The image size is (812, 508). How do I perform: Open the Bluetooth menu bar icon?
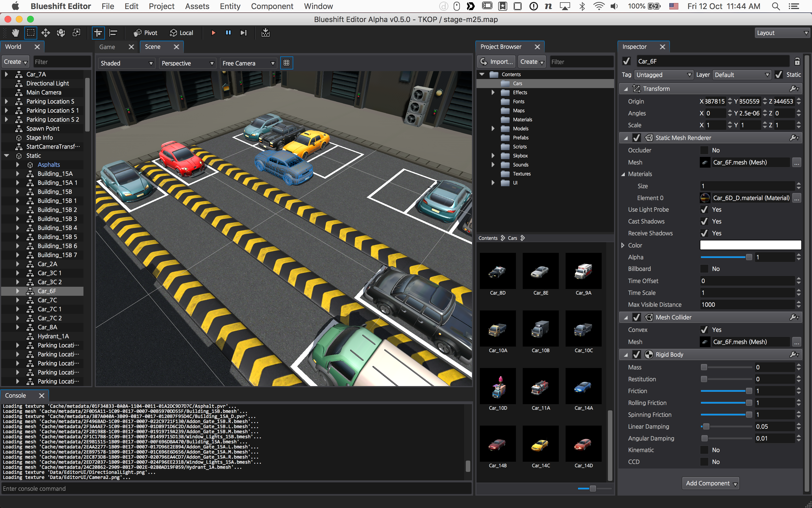pyautogui.click(x=582, y=6)
